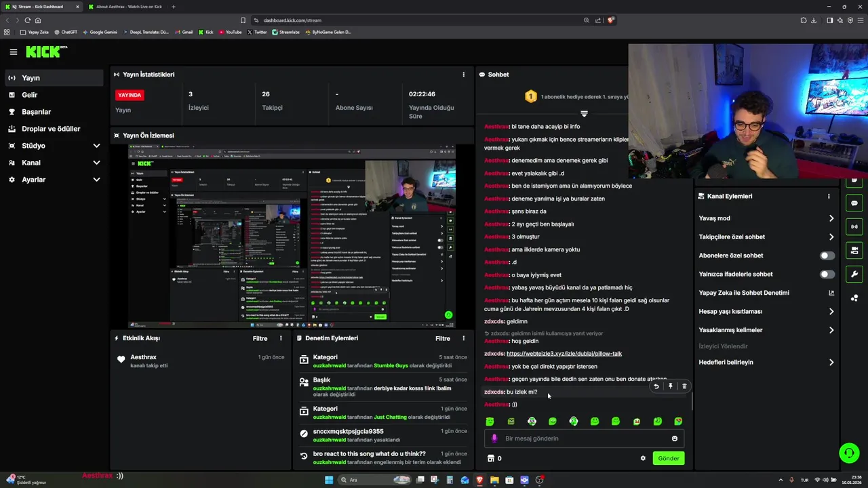Open Yayın in the sidebar
Viewport: 868px width, 488px height.
pos(54,78)
